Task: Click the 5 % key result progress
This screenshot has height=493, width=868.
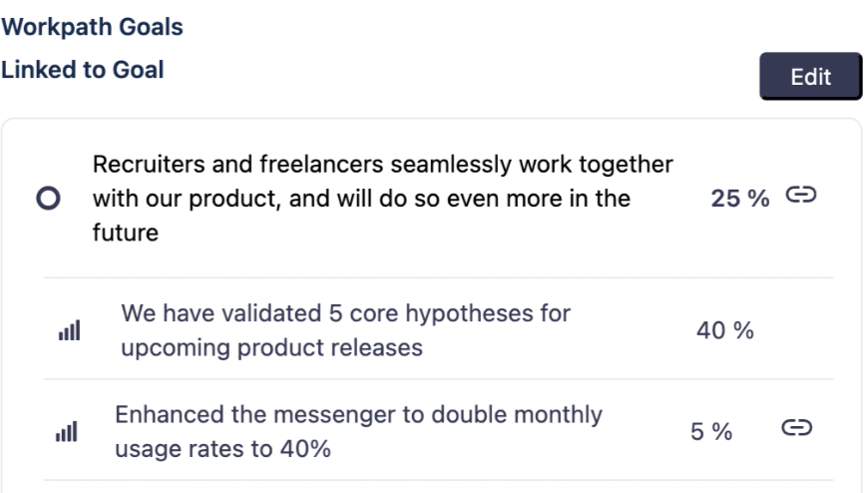Action: [x=711, y=432]
